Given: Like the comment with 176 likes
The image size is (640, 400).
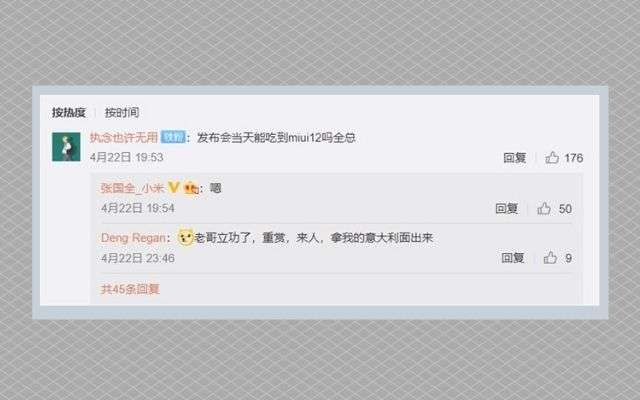Looking at the screenshot, I should 552,158.
